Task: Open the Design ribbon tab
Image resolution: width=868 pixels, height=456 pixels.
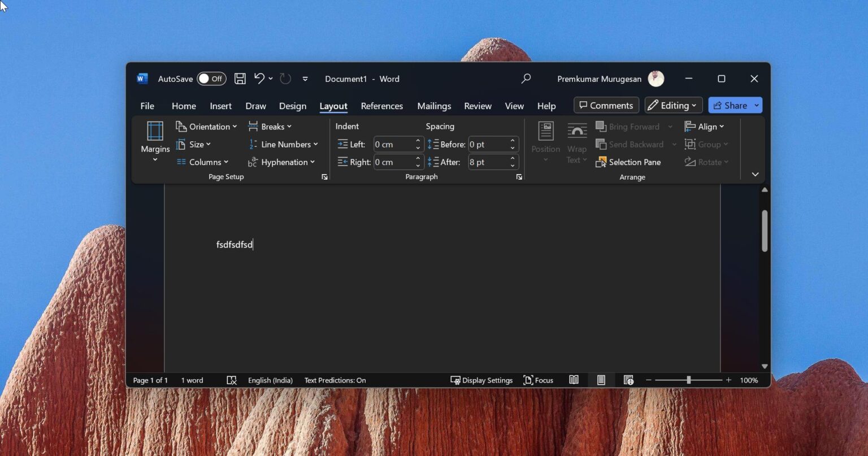Action: point(292,106)
